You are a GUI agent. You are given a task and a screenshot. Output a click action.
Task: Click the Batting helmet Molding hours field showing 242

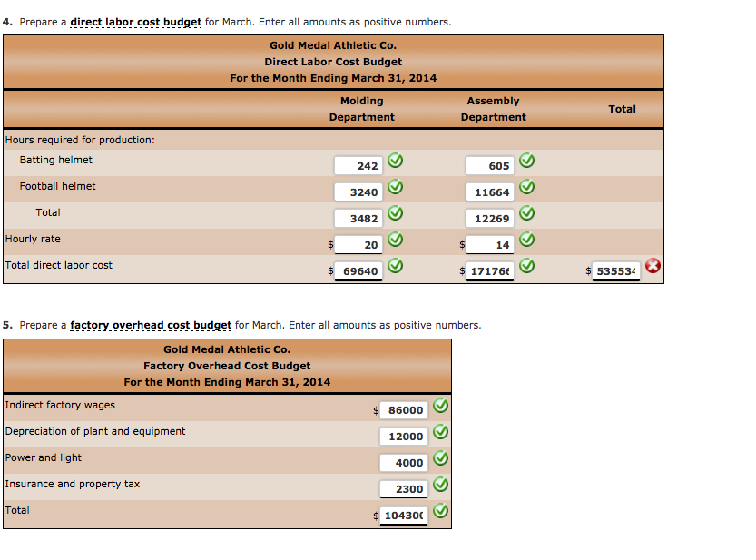[358, 165]
